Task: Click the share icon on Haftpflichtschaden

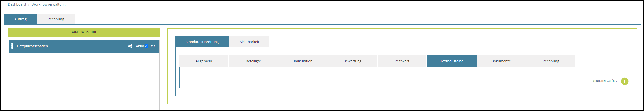Action: coord(130,46)
